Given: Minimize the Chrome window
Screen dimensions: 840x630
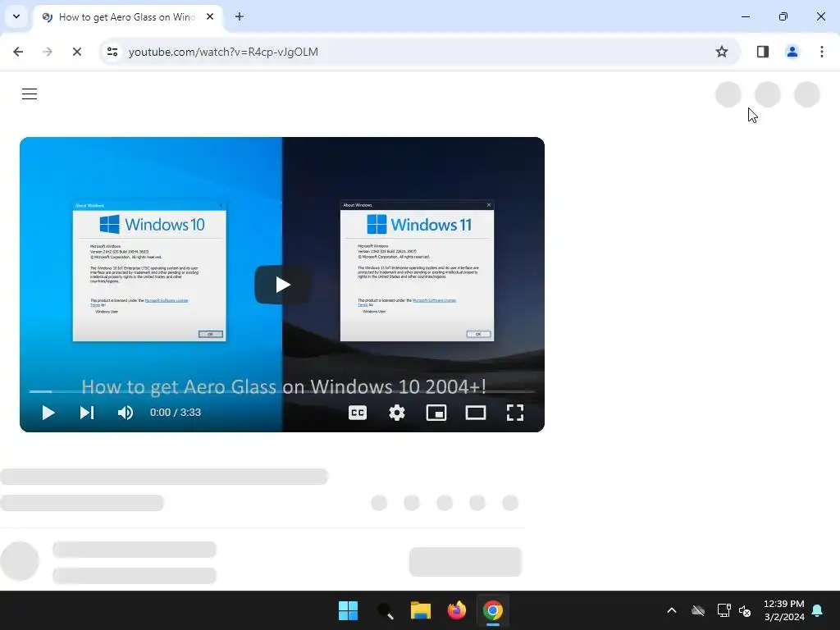Looking at the screenshot, I should tap(745, 16).
